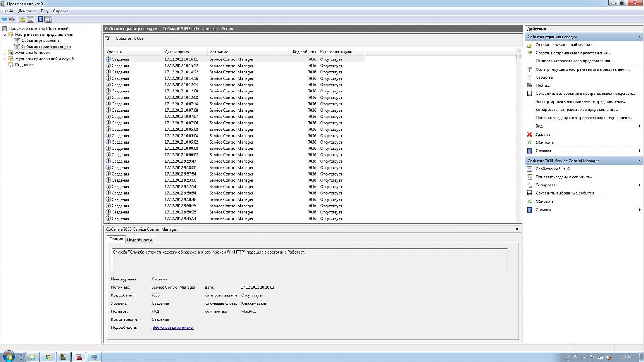Click the icon beside Открыть сохраненный журнал
644x362 pixels.
tap(530, 45)
